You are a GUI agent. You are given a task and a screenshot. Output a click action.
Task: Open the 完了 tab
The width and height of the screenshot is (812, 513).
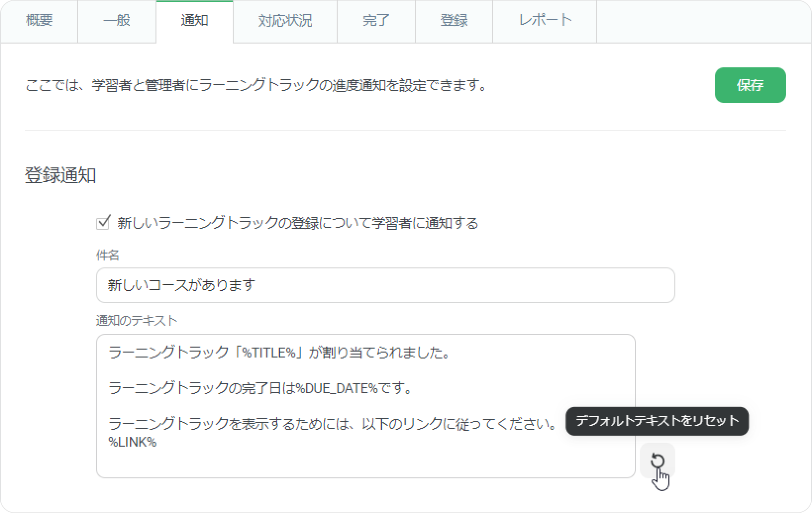[x=376, y=21]
